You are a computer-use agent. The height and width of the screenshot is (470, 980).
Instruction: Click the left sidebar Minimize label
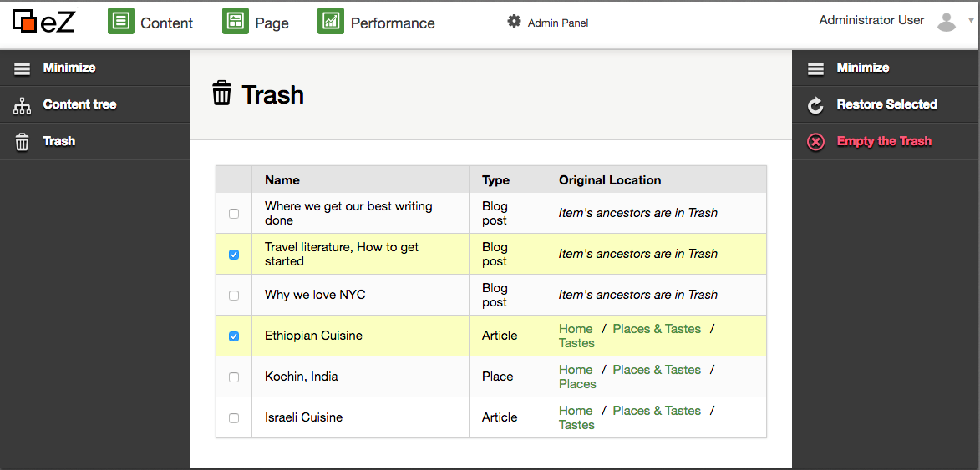(x=69, y=68)
